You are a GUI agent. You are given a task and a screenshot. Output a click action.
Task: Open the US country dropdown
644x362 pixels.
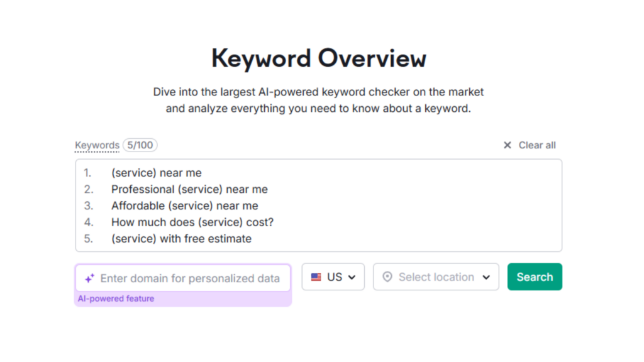point(333,277)
